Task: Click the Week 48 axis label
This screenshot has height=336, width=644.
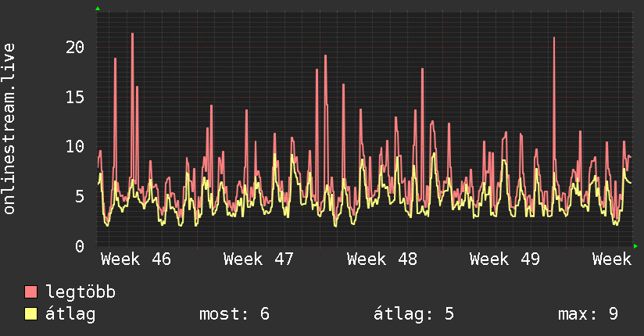Action: click(381, 259)
